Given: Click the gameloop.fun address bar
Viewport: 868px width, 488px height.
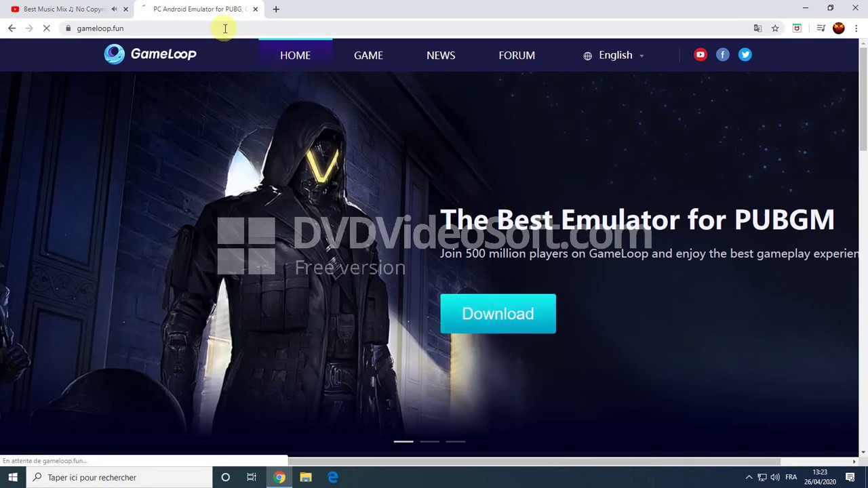Looking at the screenshot, I should (x=407, y=28).
